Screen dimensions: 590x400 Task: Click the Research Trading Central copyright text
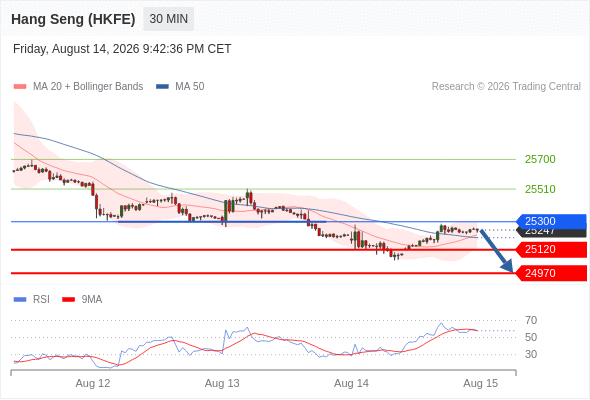(506, 87)
